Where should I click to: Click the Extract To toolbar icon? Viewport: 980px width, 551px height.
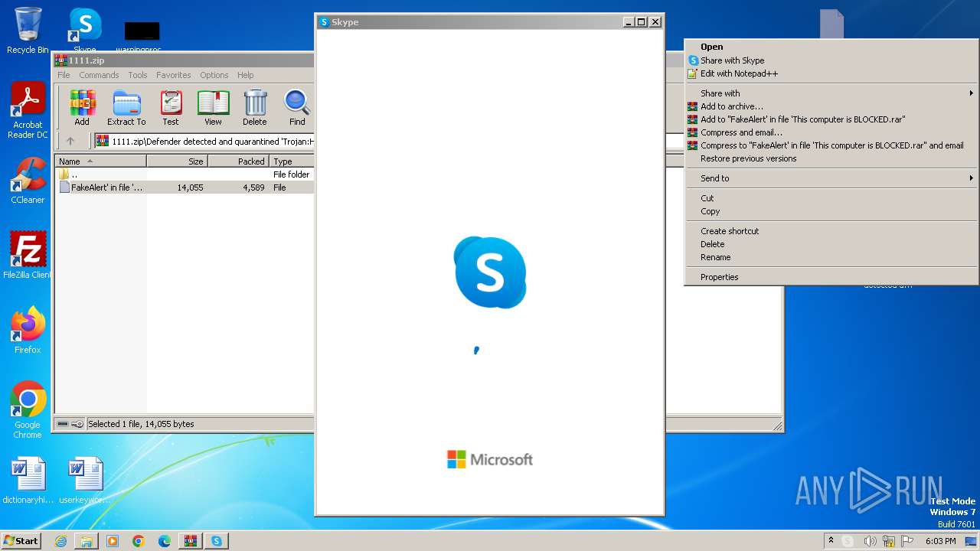click(126, 108)
